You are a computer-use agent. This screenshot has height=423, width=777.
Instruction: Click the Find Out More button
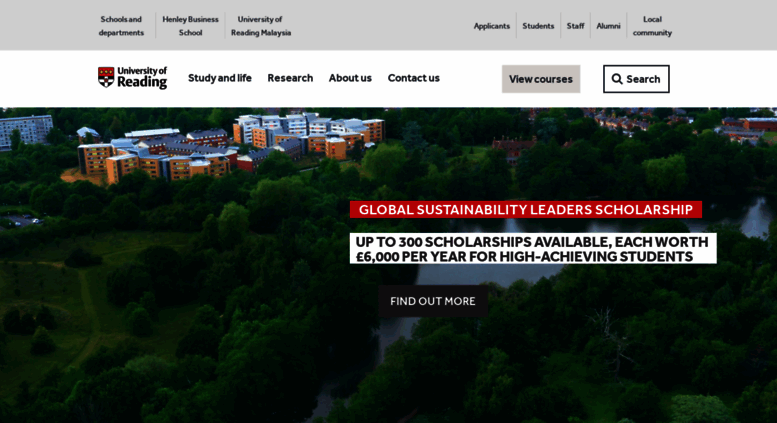433,301
